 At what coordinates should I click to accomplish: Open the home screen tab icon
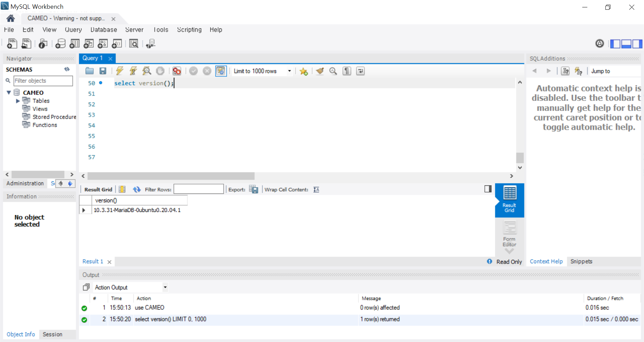[x=10, y=18]
